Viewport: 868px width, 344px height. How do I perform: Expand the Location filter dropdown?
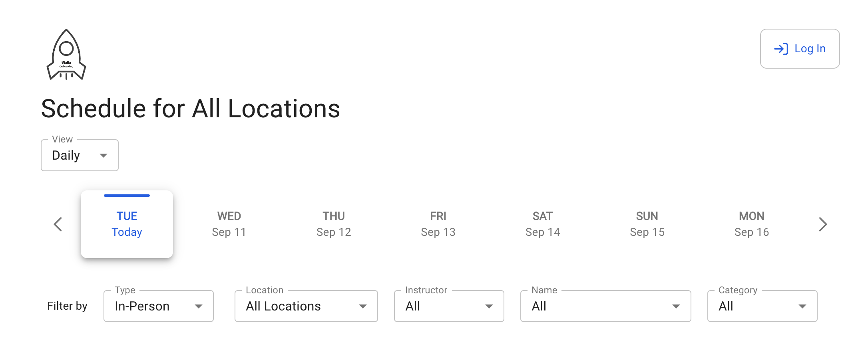[306, 306]
